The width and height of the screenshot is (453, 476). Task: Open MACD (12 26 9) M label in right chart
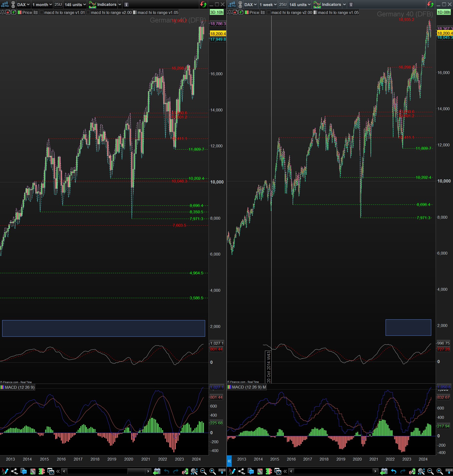(247, 387)
